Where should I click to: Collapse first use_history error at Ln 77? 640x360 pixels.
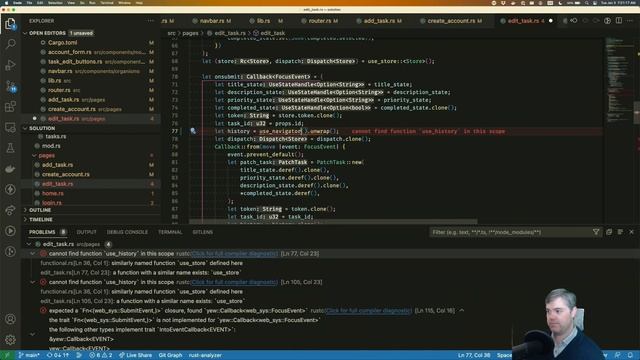point(33,253)
